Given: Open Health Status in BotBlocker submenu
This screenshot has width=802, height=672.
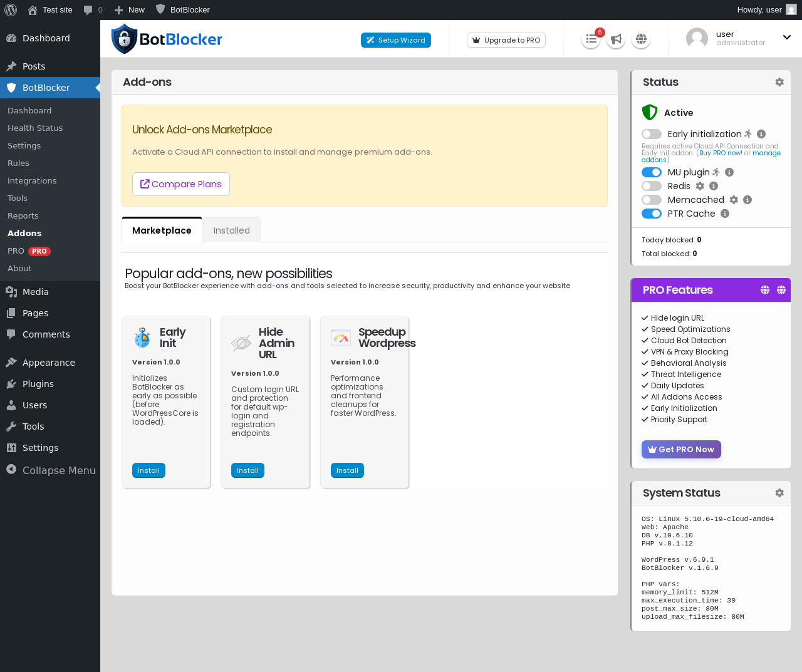Looking at the screenshot, I should tap(35, 128).
